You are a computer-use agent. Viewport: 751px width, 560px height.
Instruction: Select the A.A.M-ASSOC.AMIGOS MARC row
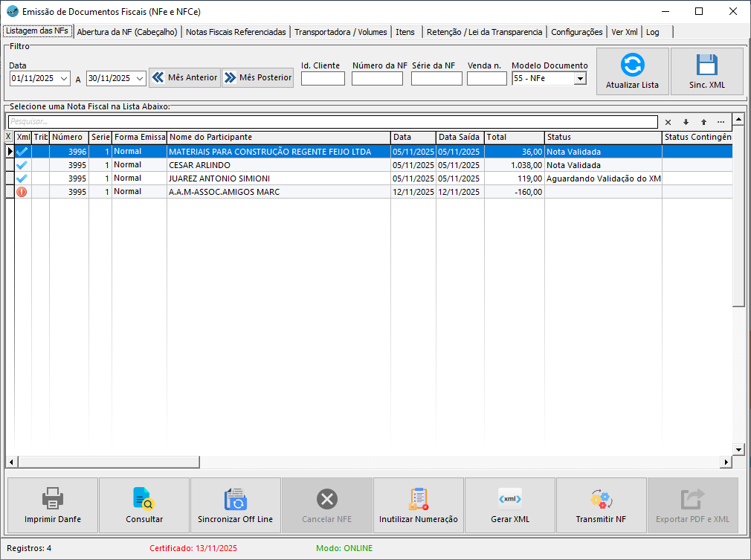(x=278, y=192)
